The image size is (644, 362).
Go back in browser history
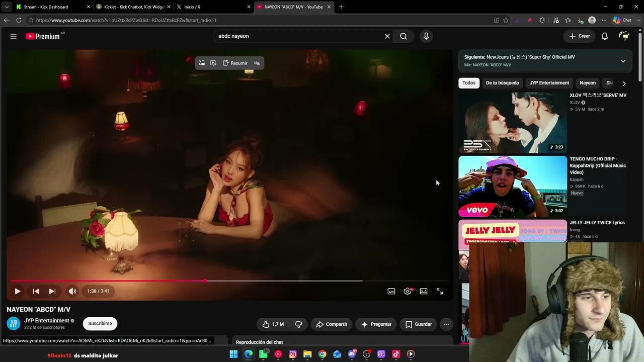click(x=7, y=20)
